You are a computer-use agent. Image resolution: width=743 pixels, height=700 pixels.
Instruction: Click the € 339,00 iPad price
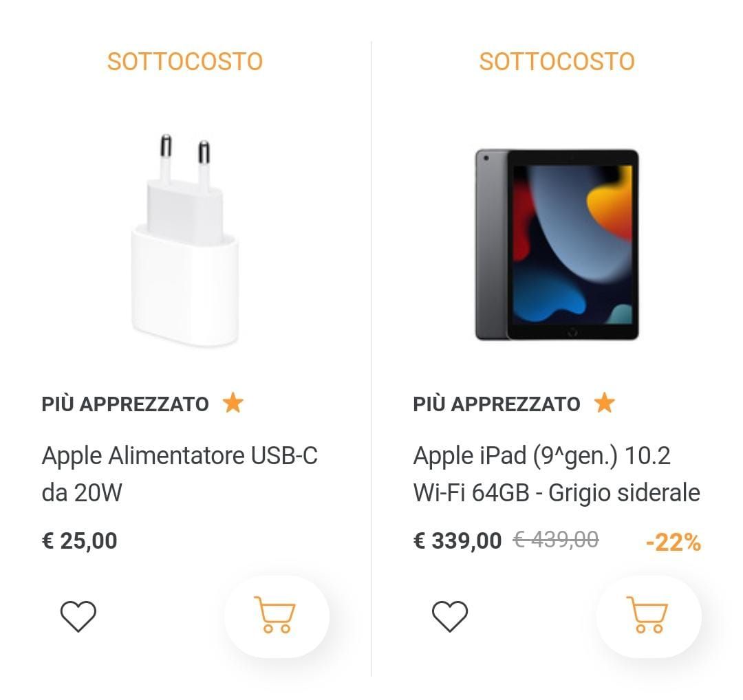tap(457, 540)
